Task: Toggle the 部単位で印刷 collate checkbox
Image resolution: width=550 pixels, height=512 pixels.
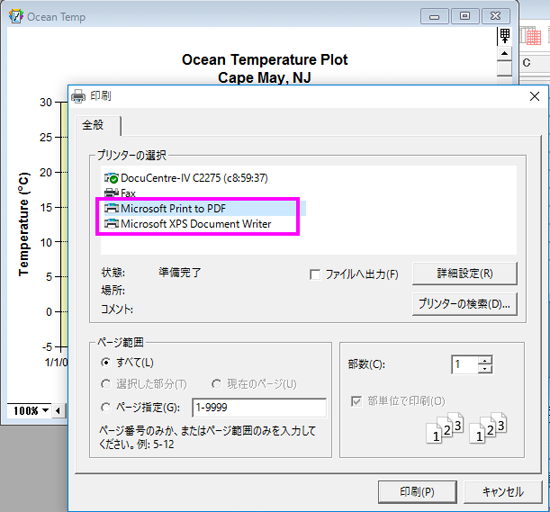Action: (356, 401)
